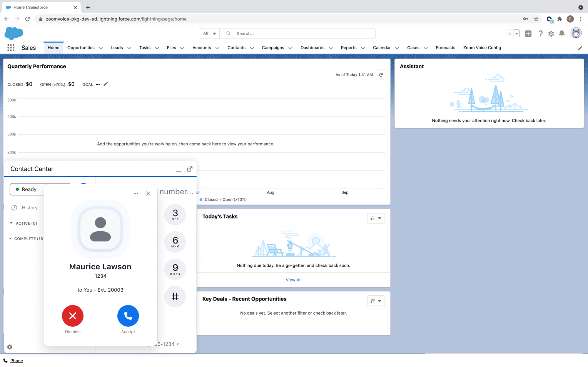Open the Zoom Voice Config tab
This screenshot has width=588, height=367.
[482, 48]
